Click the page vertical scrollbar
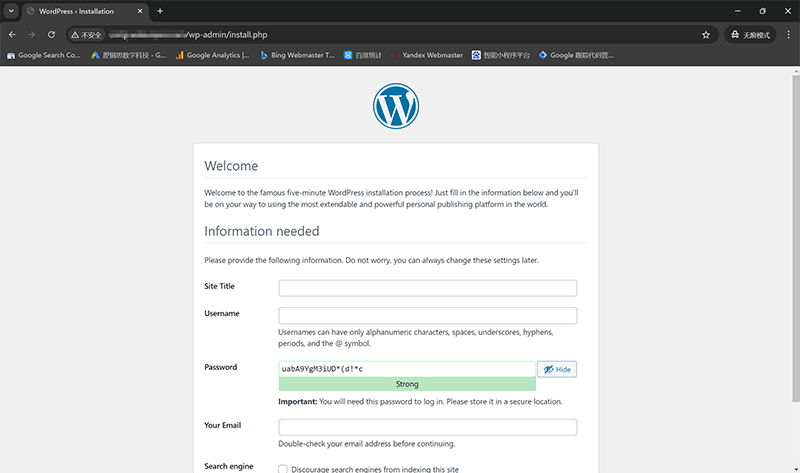 pyautogui.click(x=796, y=238)
